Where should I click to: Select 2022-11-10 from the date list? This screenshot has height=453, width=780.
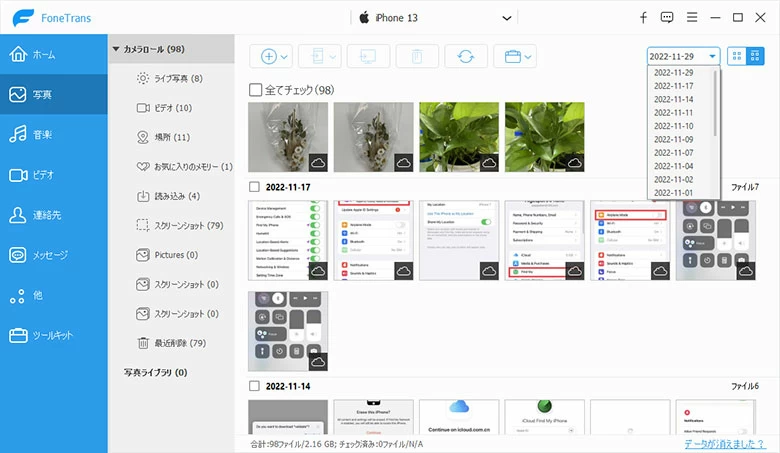[x=673, y=126]
